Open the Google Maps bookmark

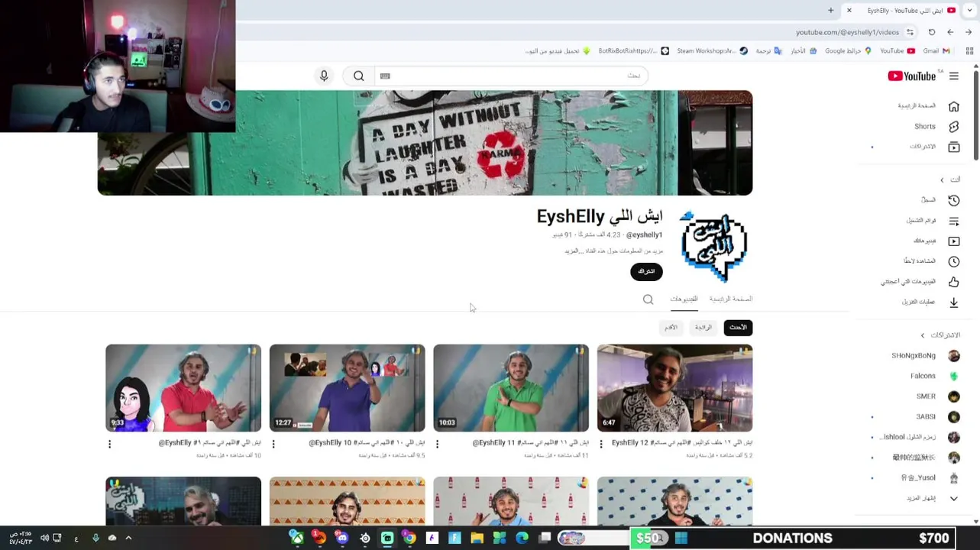(848, 51)
